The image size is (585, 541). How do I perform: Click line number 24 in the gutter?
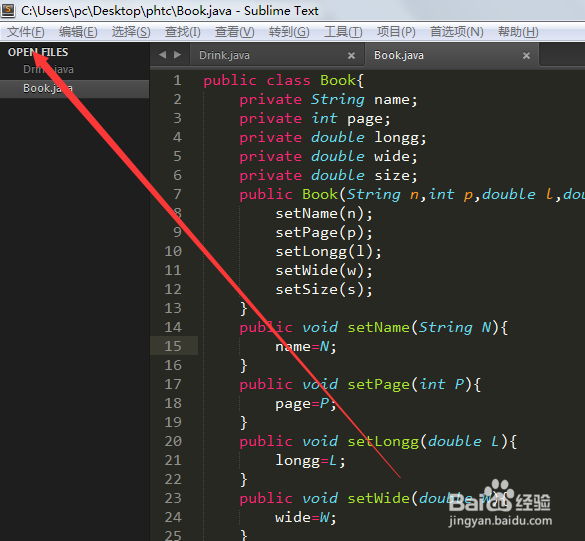pos(173,517)
